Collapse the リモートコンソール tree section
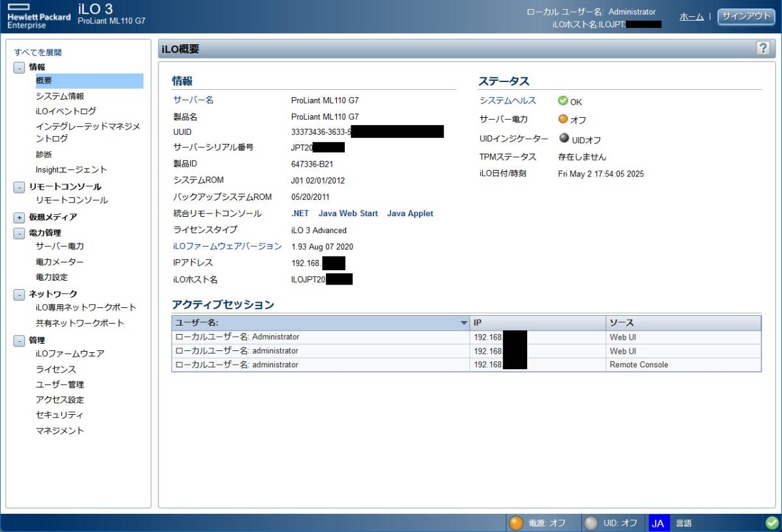Screen dimensions: 782x532 (x=20, y=187)
